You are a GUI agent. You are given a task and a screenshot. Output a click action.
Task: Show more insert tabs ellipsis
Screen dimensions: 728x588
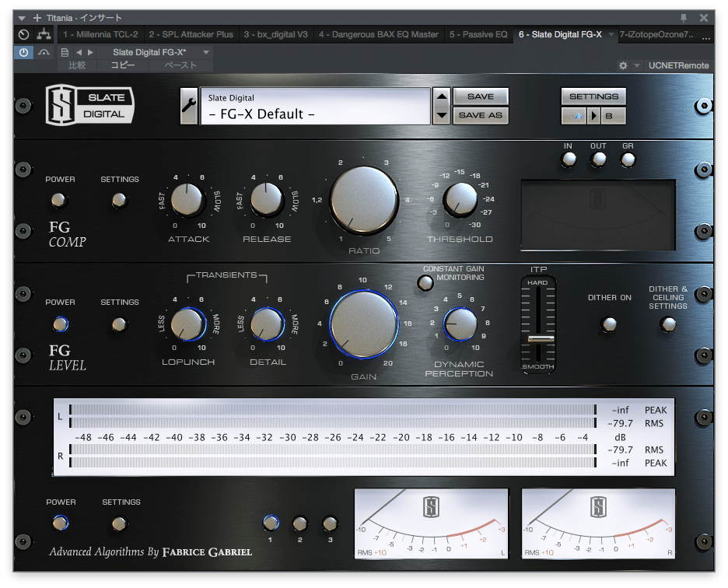[x=705, y=37]
